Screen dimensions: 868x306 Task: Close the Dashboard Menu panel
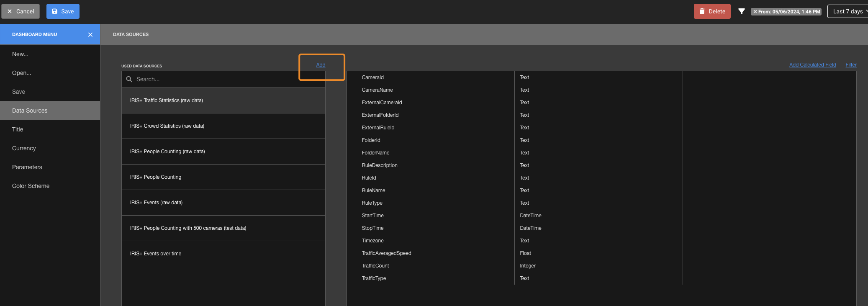(90, 35)
